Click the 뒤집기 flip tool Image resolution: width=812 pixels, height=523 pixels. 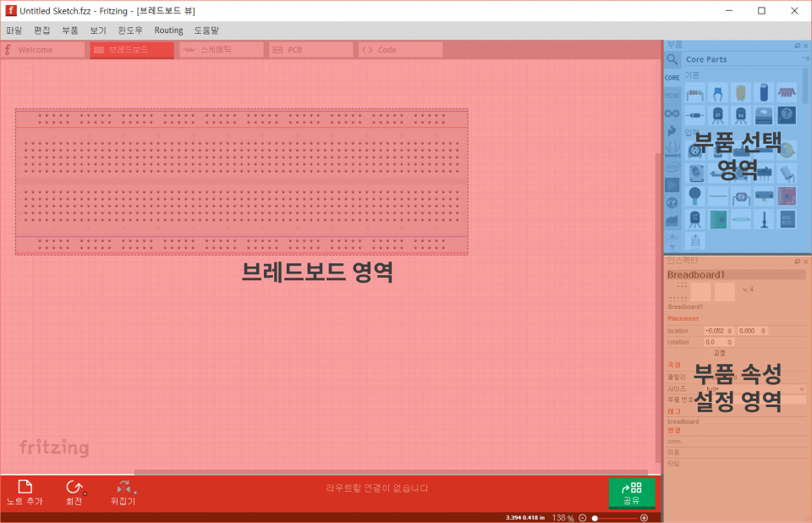(123, 493)
